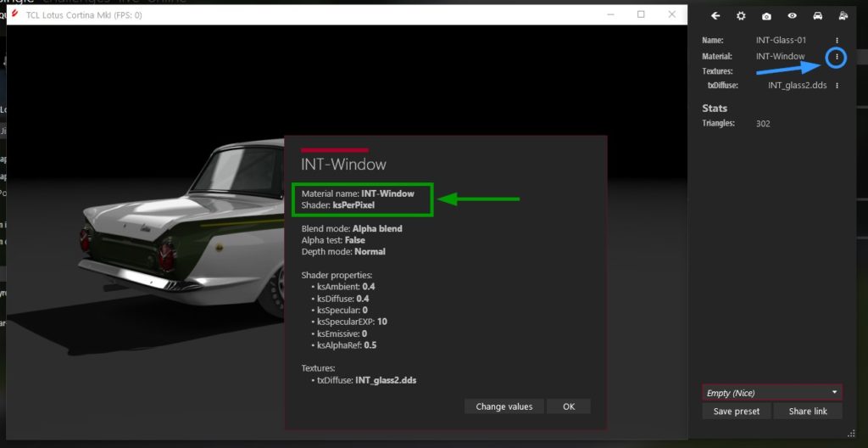Click 'Depth mode: Normal' text

[343, 252]
